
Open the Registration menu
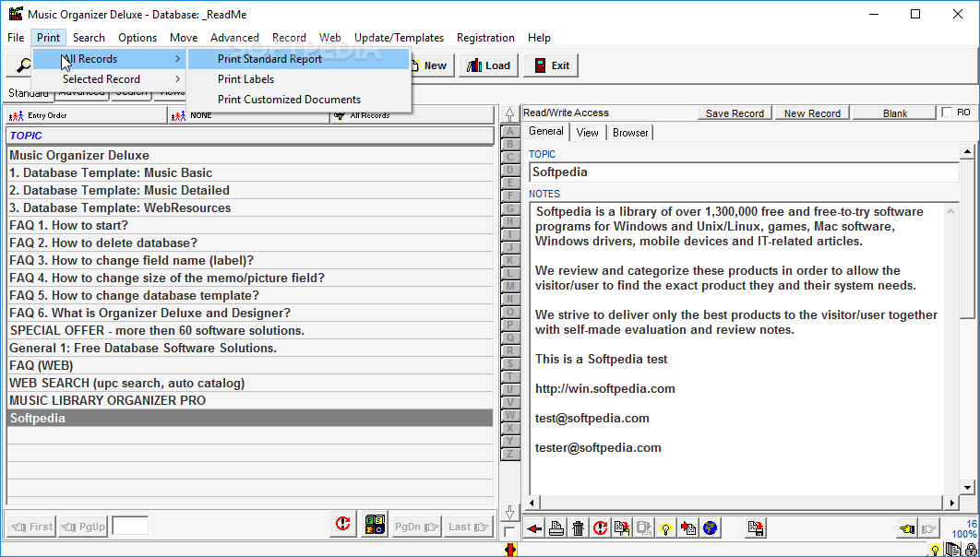485,38
